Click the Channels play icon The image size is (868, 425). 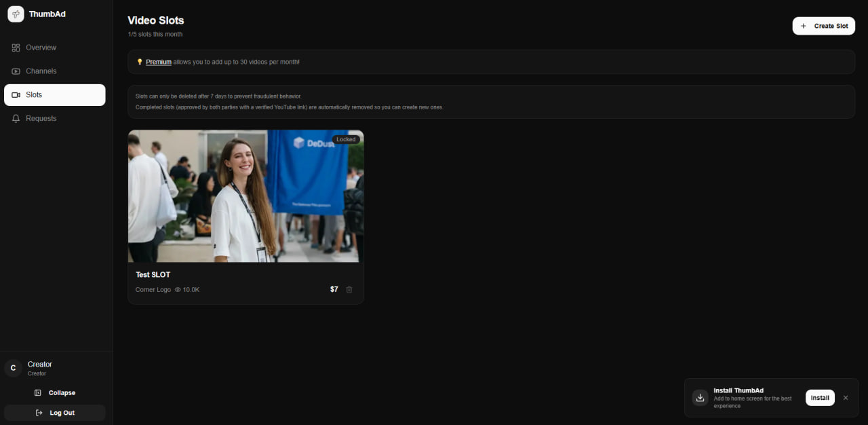(x=15, y=71)
